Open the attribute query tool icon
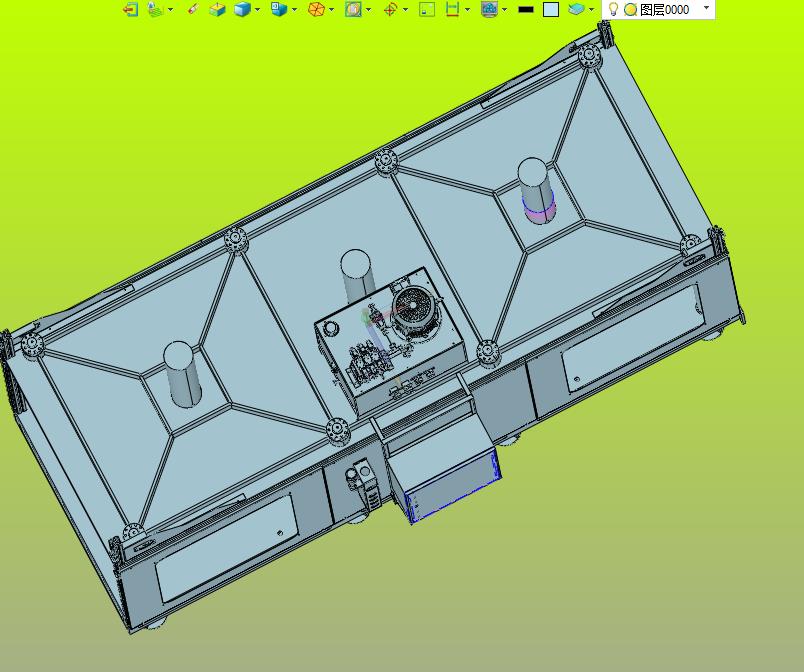804x672 pixels. tap(155, 9)
